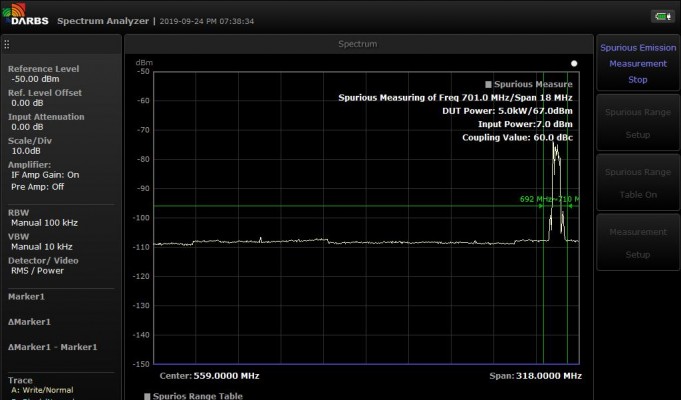The height and width of the screenshot is (400, 681).
Task: Click the Pre Amp: Off value
Action: point(37,186)
